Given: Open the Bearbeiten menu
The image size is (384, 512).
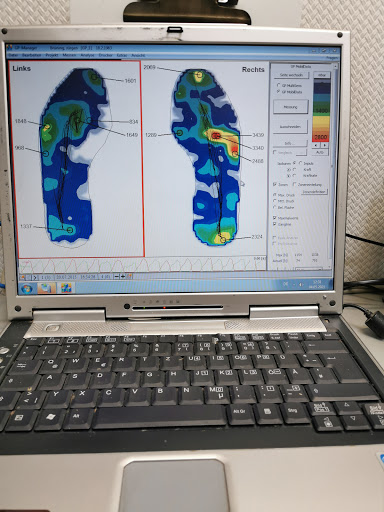Looking at the screenshot, I should pyautogui.click(x=32, y=55).
